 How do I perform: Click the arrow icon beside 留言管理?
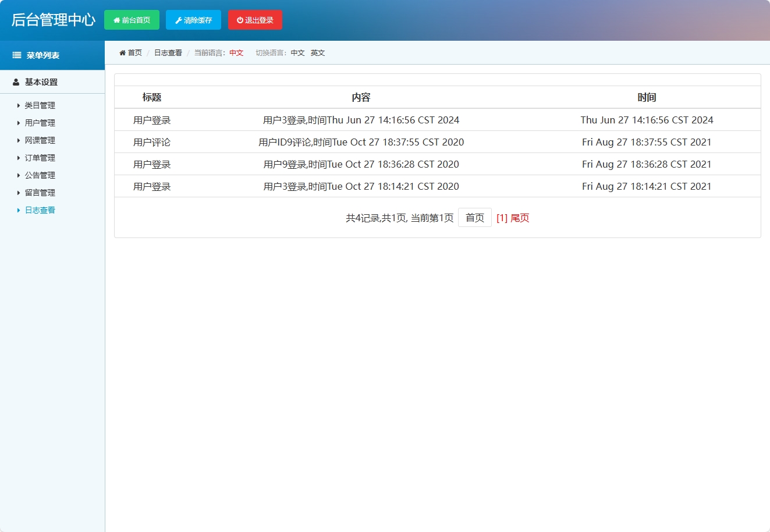pos(18,193)
